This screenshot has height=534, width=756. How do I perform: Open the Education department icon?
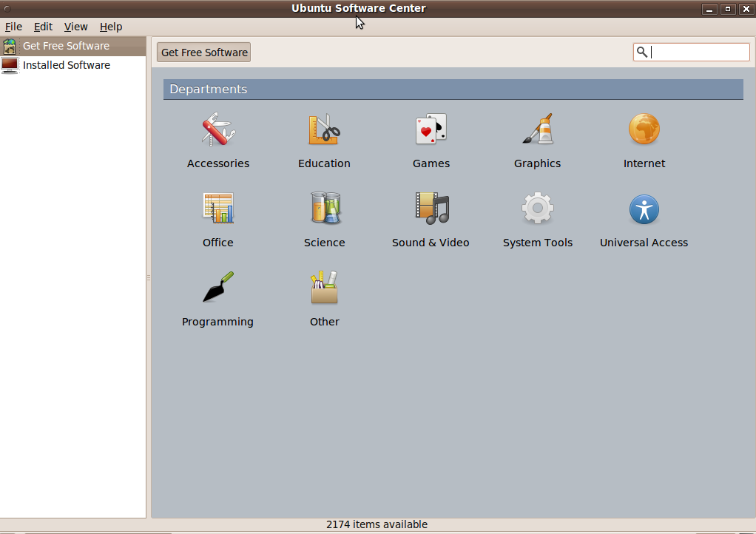point(324,129)
